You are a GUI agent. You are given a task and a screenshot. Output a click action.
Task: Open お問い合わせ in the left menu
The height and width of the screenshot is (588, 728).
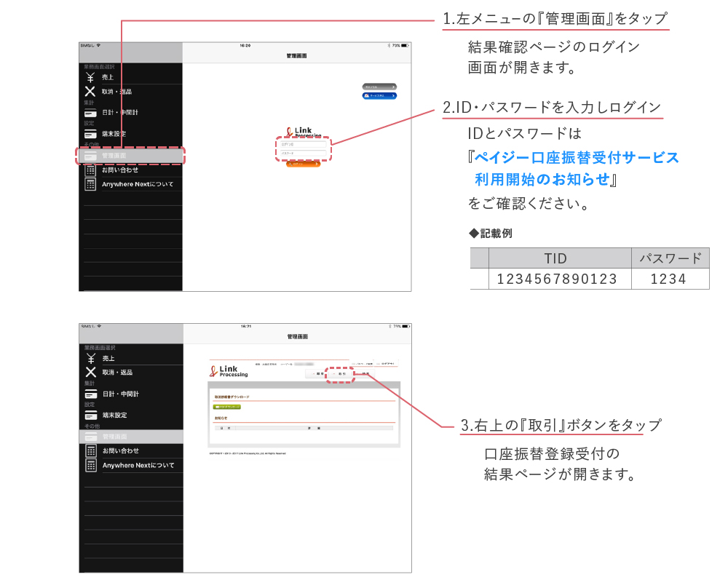pyautogui.click(x=89, y=451)
